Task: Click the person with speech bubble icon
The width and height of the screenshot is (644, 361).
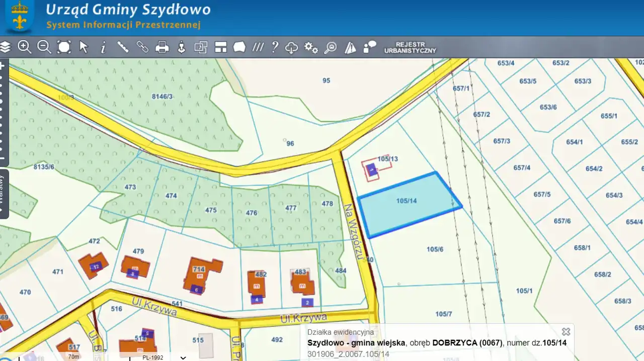Action: tap(370, 47)
